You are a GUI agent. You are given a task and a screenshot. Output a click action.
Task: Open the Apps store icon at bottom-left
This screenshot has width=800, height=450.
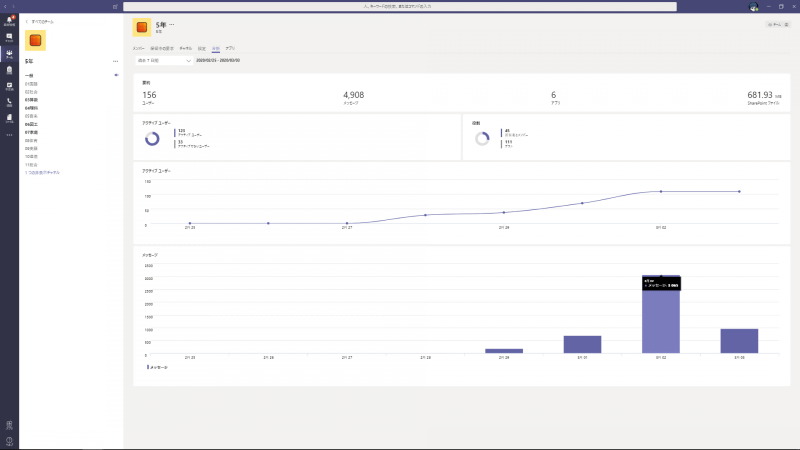tap(9, 425)
